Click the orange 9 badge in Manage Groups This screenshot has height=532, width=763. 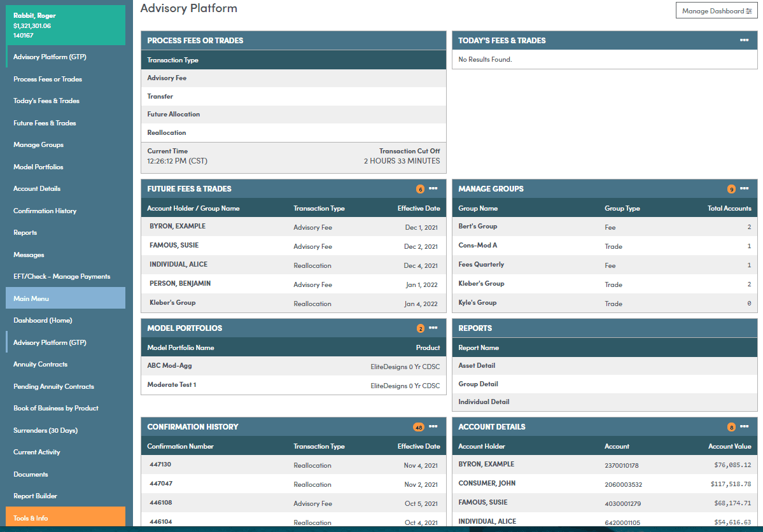tap(731, 190)
